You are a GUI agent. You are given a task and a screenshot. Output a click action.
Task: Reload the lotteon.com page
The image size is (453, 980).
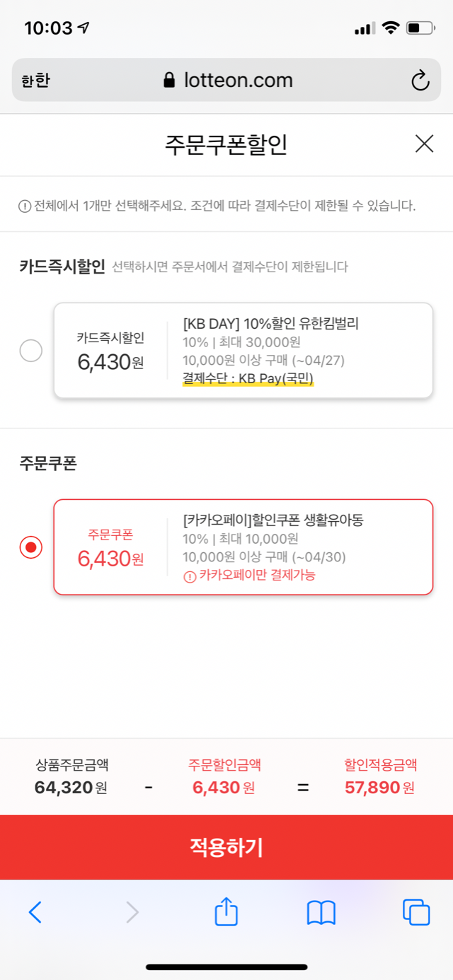click(x=420, y=80)
